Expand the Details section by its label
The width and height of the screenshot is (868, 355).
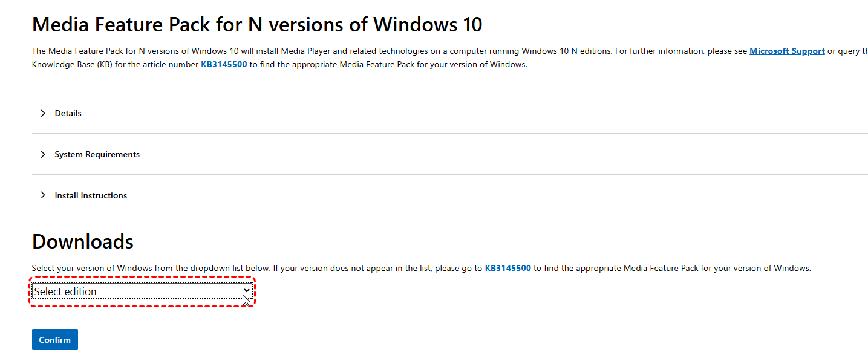click(x=68, y=113)
